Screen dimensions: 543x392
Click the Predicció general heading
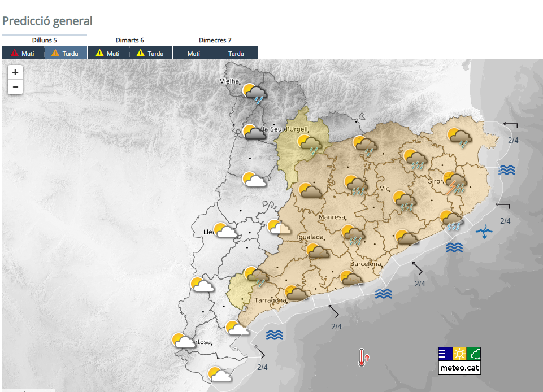coord(47,21)
